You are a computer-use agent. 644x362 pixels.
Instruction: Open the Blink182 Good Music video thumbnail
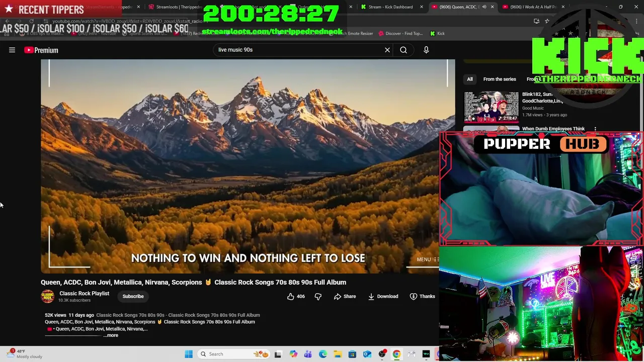[491, 107]
